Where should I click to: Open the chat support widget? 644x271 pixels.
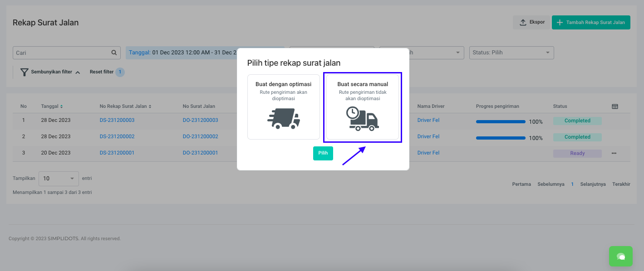click(620, 256)
